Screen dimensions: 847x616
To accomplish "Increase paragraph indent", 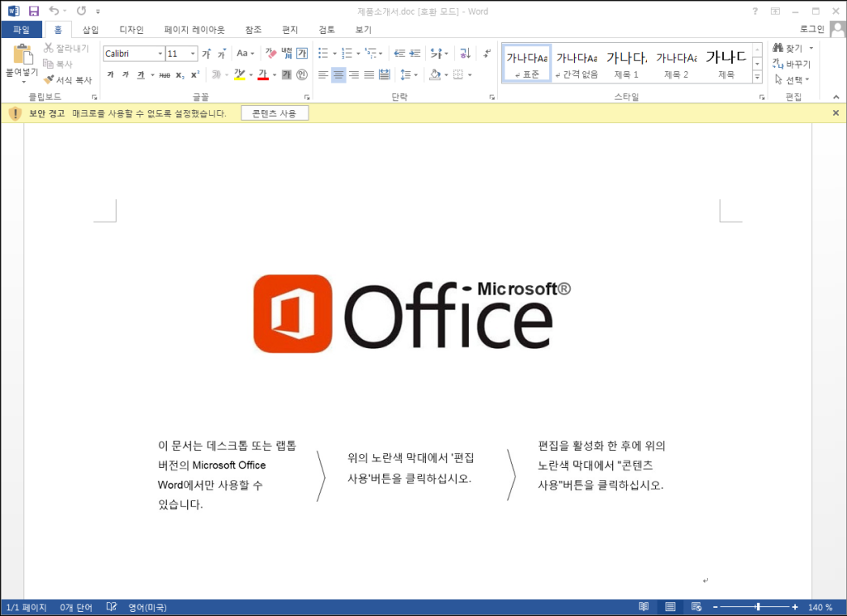I will click(x=417, y=54).
